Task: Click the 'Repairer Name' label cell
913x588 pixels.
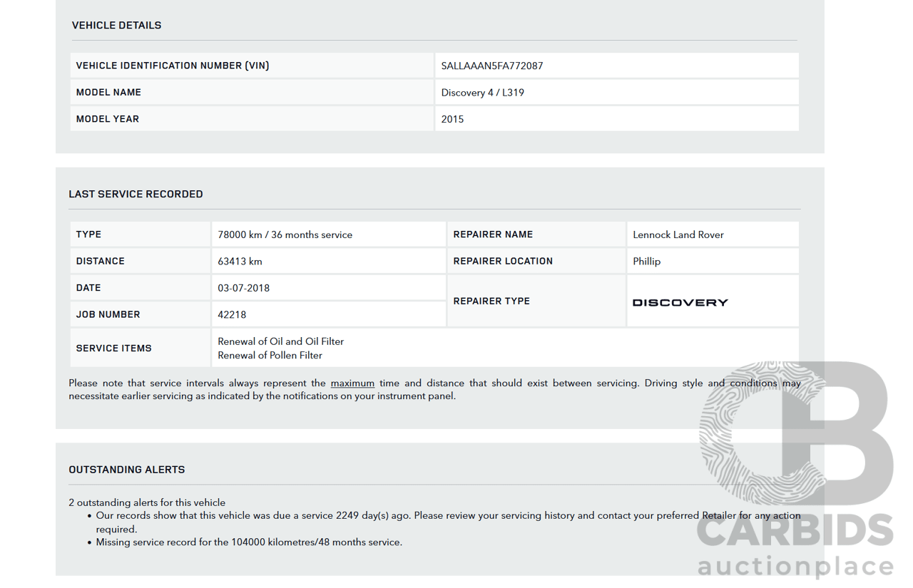Action: (x=536, y=234)
